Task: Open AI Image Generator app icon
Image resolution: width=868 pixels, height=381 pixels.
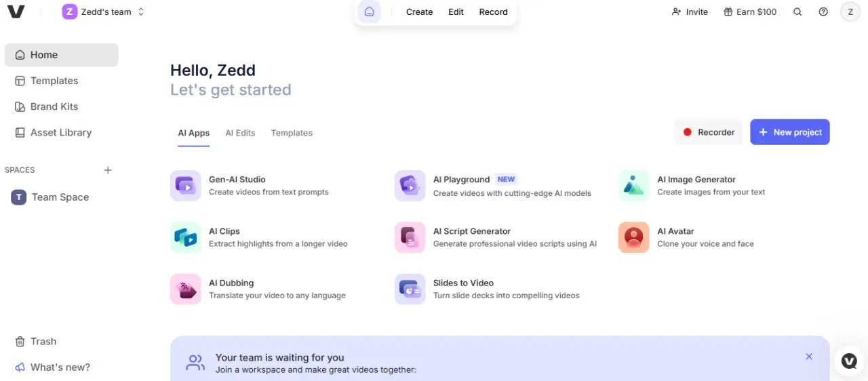Action: pos(634,186)
